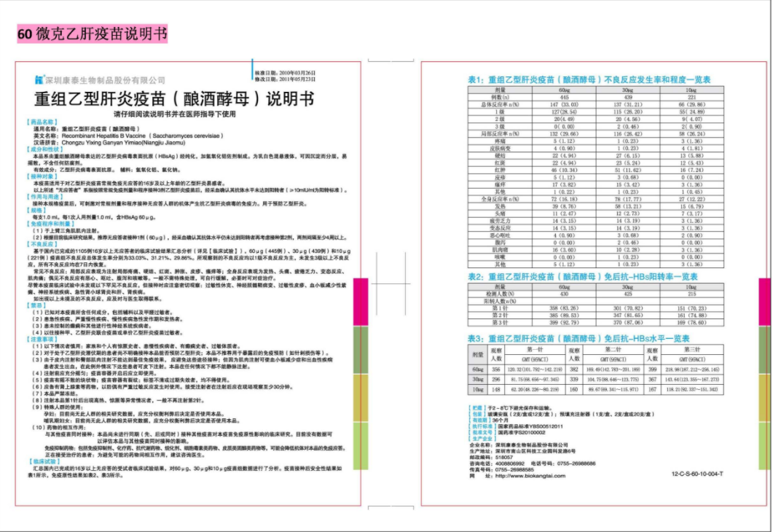Click the '局部反应率 n(%)' row label

[500, 133]
